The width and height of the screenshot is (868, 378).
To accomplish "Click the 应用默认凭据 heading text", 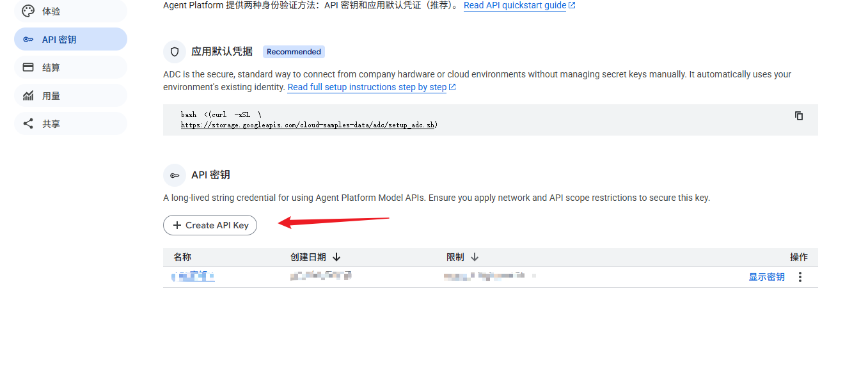I will [x=222, y=52].
